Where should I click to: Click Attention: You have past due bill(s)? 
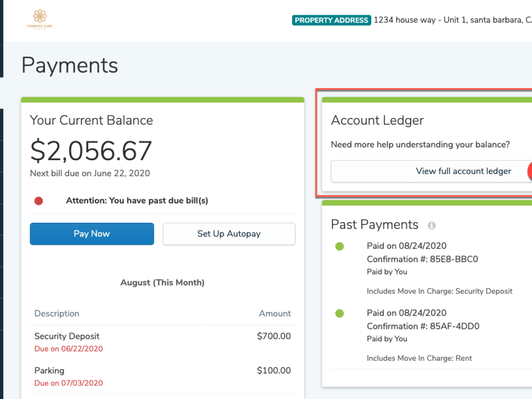point(137,201)
